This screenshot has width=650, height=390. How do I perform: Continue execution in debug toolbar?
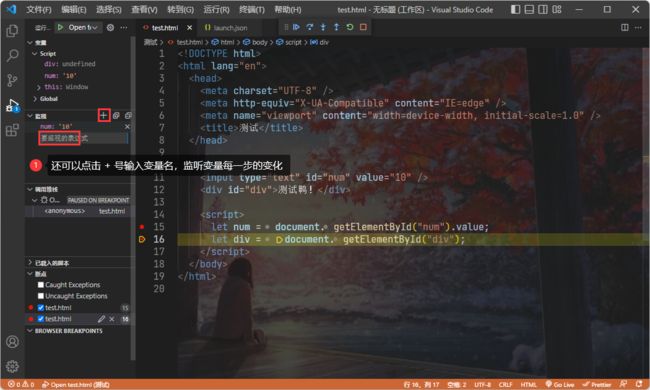click(x=296, y=27)
